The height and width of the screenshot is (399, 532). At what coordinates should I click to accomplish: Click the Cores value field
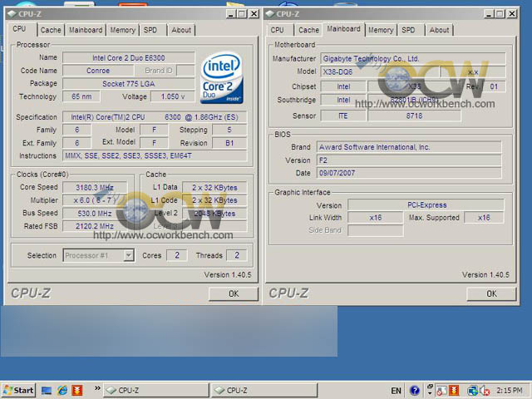[177, 255]
